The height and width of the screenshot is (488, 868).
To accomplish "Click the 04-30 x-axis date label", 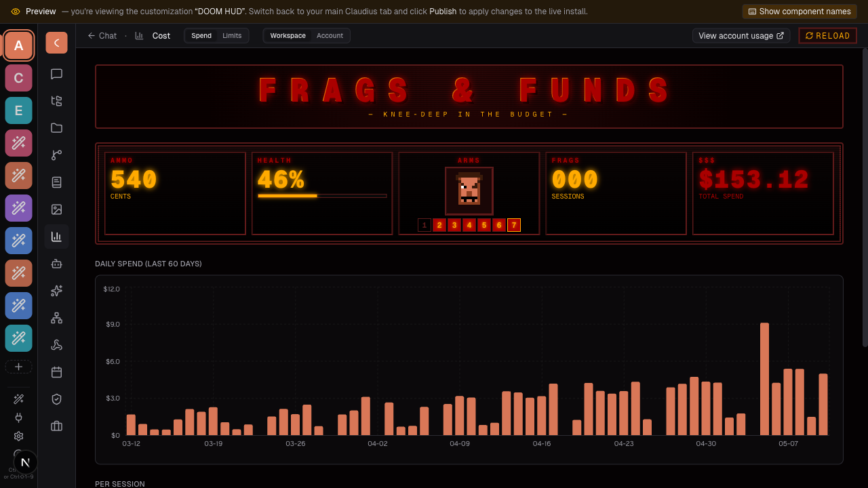I will [x=706, y=444].
